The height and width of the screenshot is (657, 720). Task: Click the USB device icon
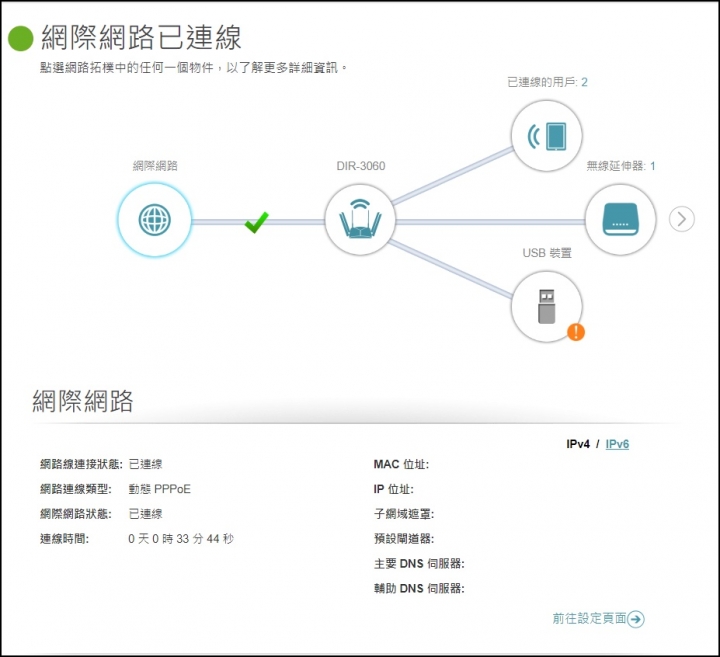[546, 306]
